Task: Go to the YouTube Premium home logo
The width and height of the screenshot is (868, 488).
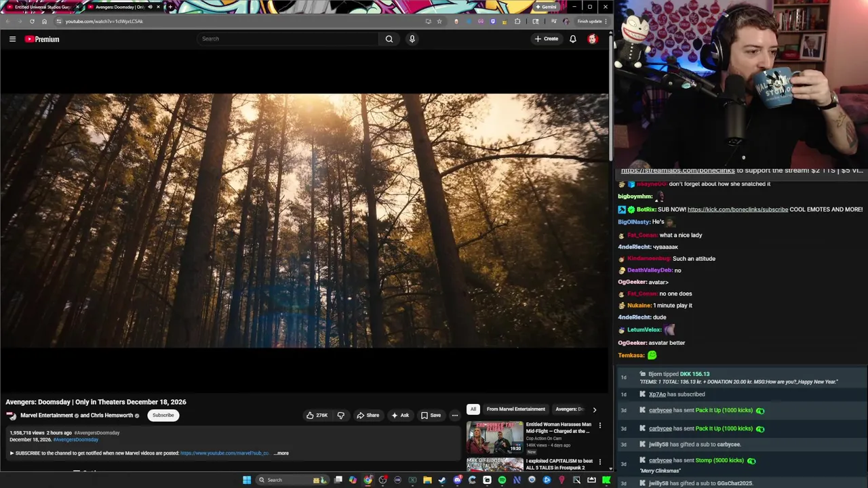Action: tap(42, 39)
